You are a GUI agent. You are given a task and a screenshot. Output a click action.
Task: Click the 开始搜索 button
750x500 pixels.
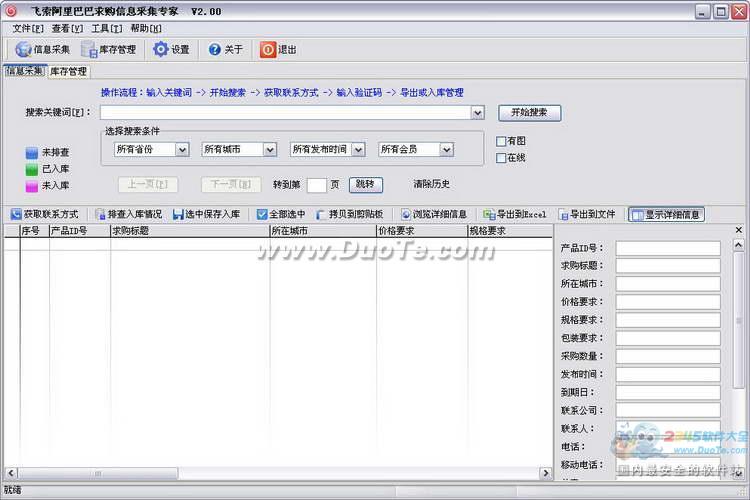pos(529,113)
